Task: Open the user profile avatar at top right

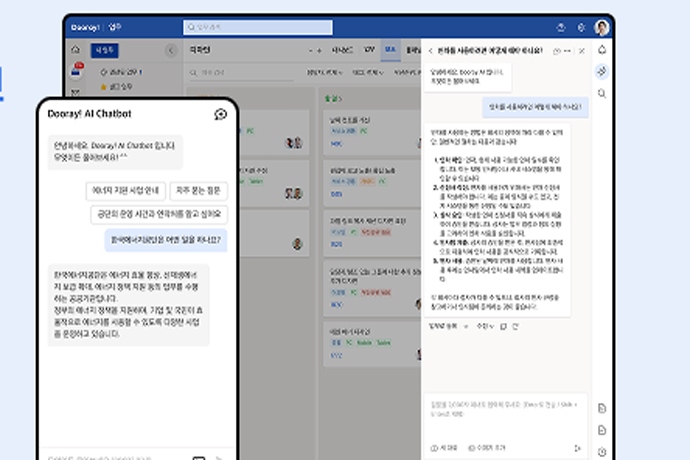Action: point(601,28)
